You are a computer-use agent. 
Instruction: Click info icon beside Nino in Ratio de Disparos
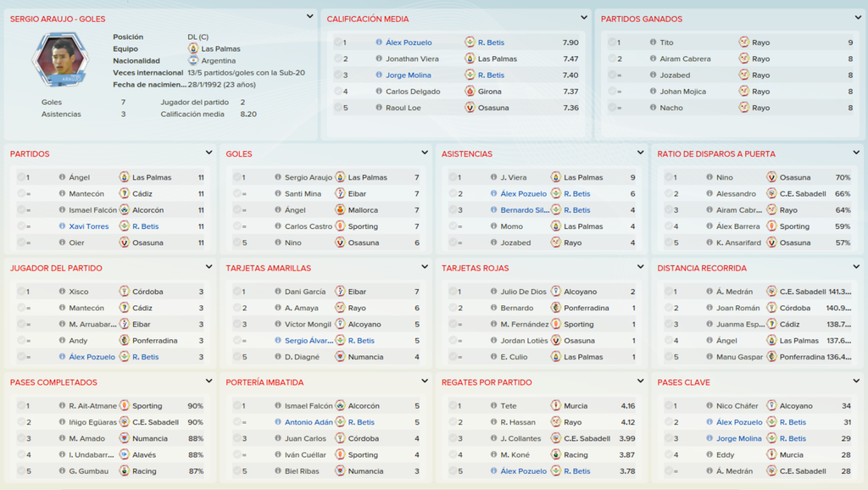pos(709,177)
